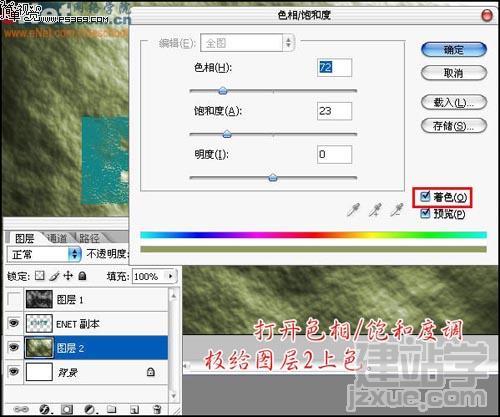Lock transparent pixels icon
500x417 pixels.
[40, 276]
